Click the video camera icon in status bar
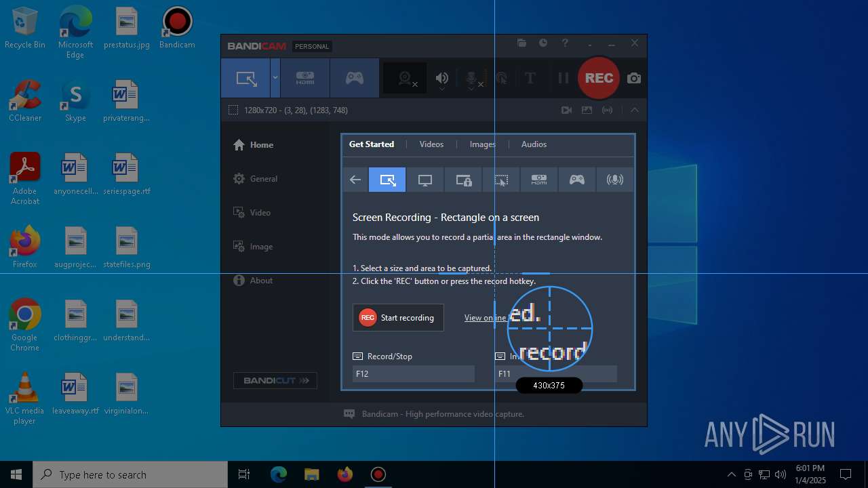The height and width of the screenshot is (488, 868). (566, 110)
